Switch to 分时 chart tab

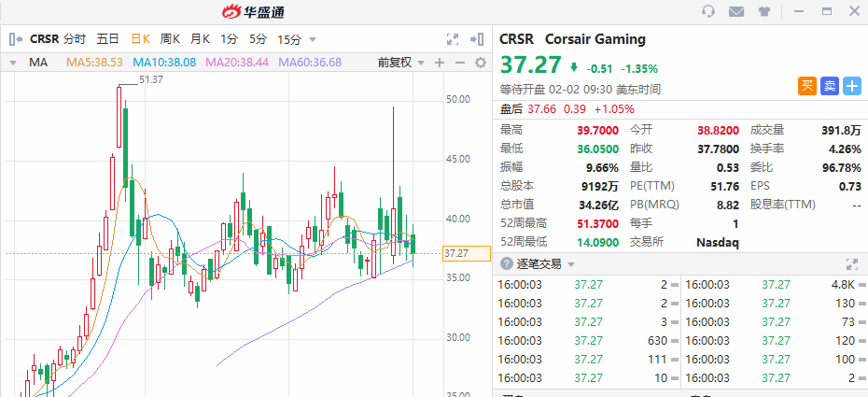[75, 39]
